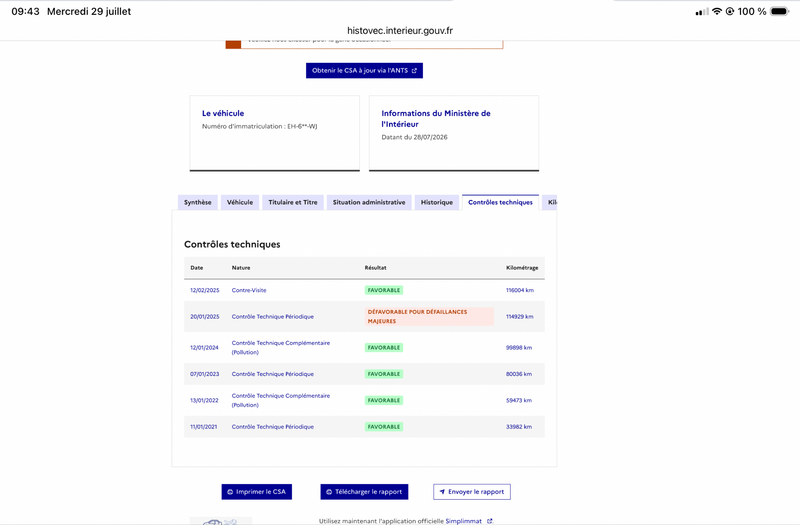Click Télécharger le rapport button
Viewport: 800px width, 525px height.
tap(364, 492)
